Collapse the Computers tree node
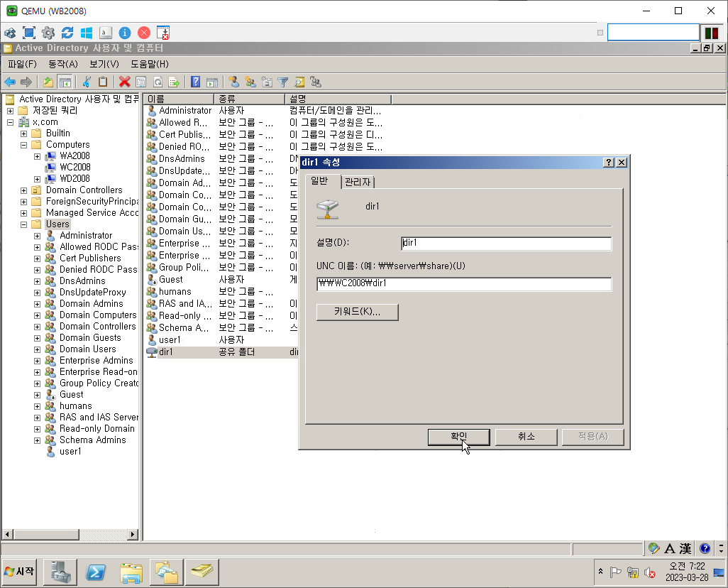Viewport: 728px width, 588px height. 23,146
